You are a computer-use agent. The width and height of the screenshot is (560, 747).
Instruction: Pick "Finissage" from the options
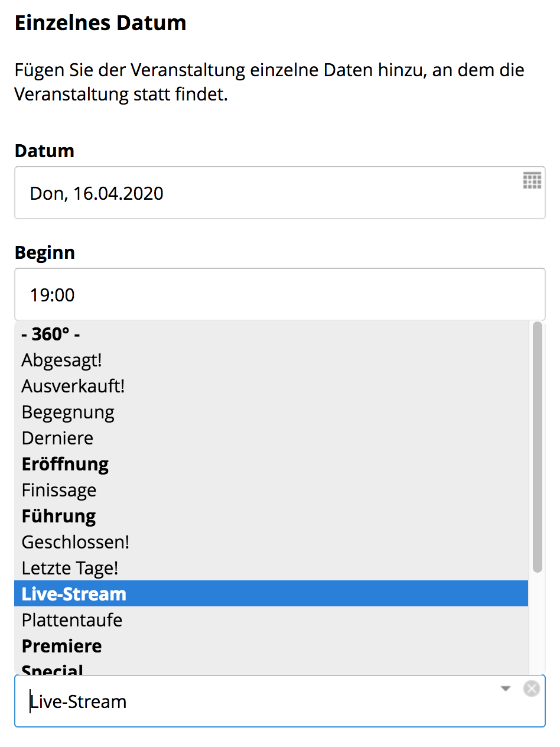coord(271,490)
